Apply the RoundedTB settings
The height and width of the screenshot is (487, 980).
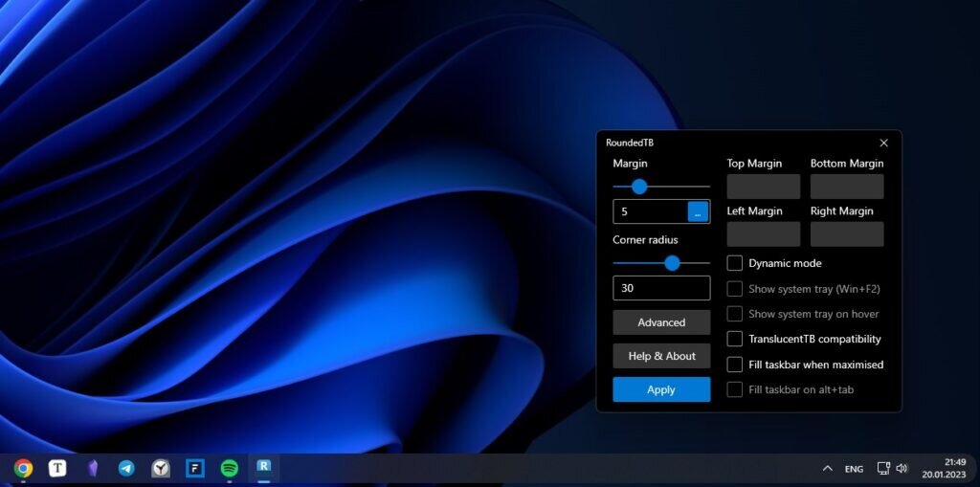pos(661,389)
